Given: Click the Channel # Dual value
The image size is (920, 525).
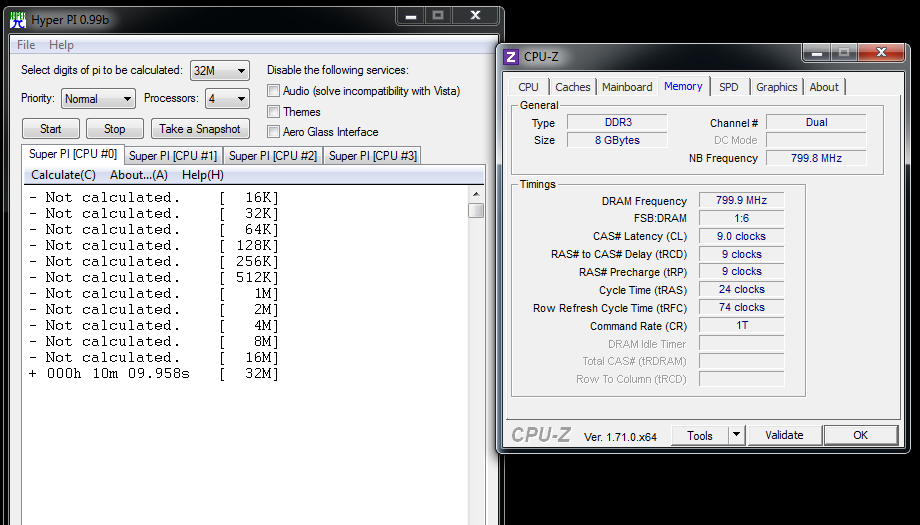Looking at the screenshot, I should click(816, 122).
